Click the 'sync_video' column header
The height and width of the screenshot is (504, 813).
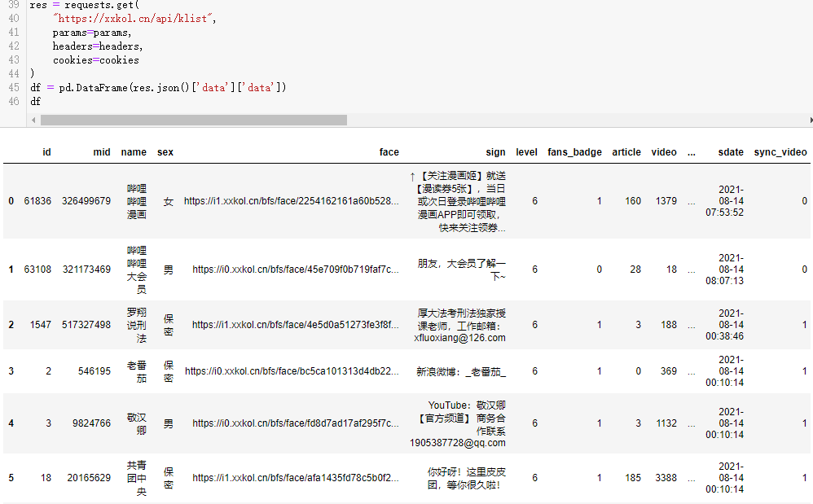pos(780,152)
